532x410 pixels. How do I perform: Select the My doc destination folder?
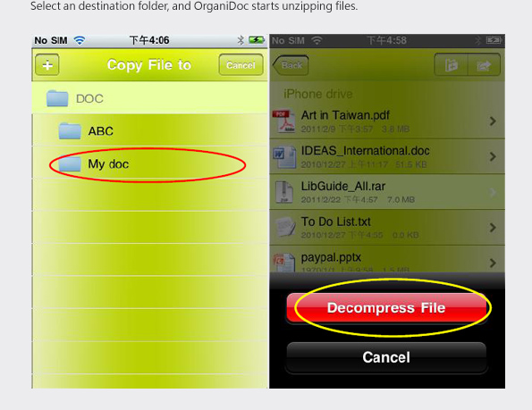pos(149,164)
